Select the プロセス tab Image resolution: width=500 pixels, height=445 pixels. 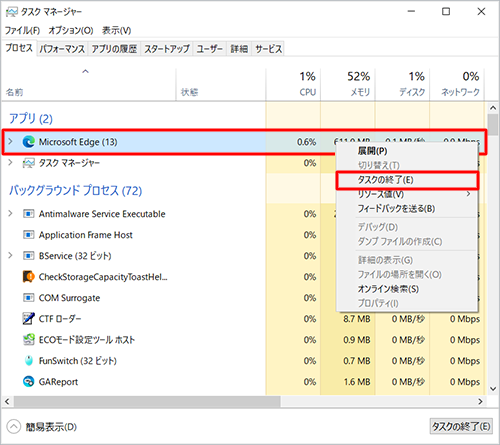[x=19, y=48]
